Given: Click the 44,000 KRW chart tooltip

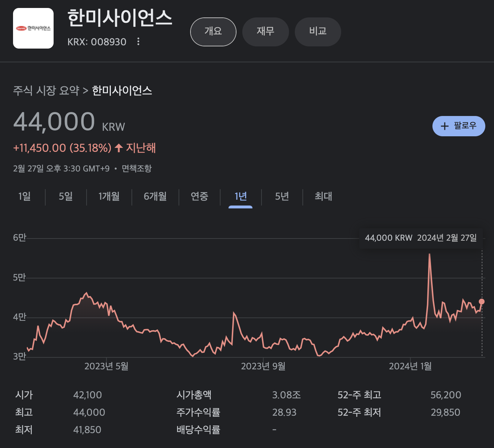Looking at the screenshot, I should pos(421,238).
